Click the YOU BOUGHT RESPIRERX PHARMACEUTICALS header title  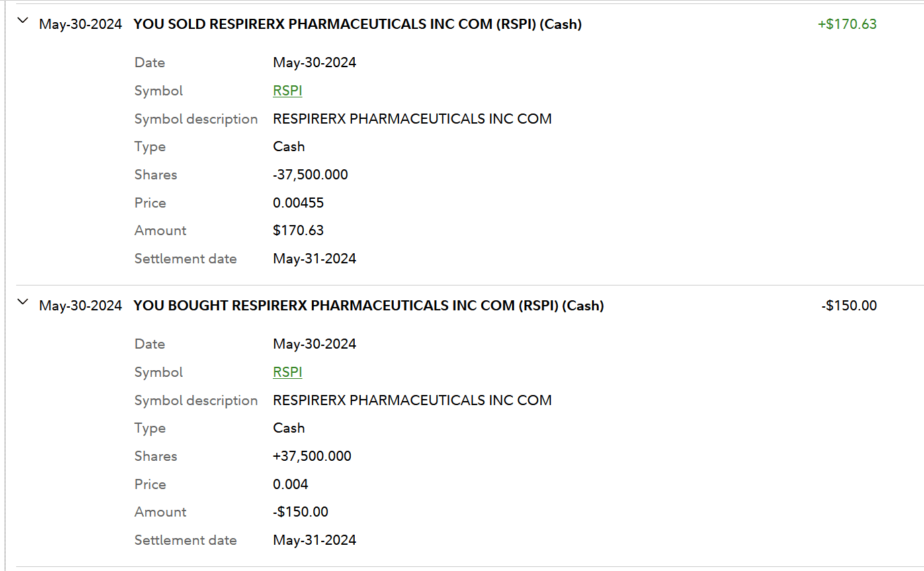tap(368, 306)
